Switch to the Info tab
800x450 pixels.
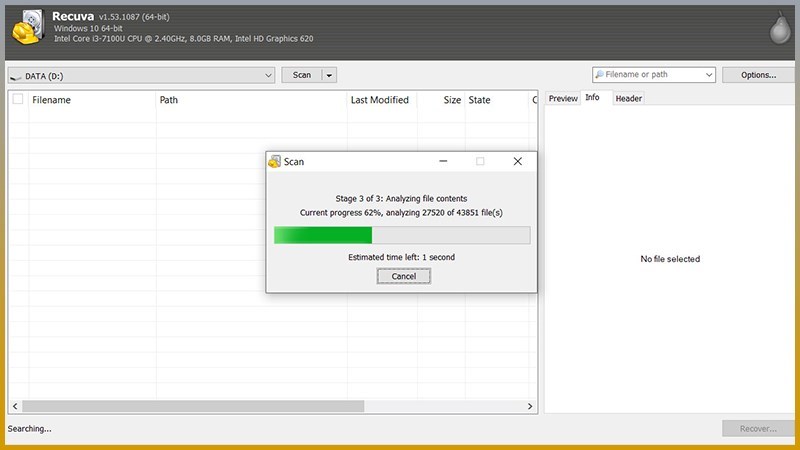[x=592, y=97]
